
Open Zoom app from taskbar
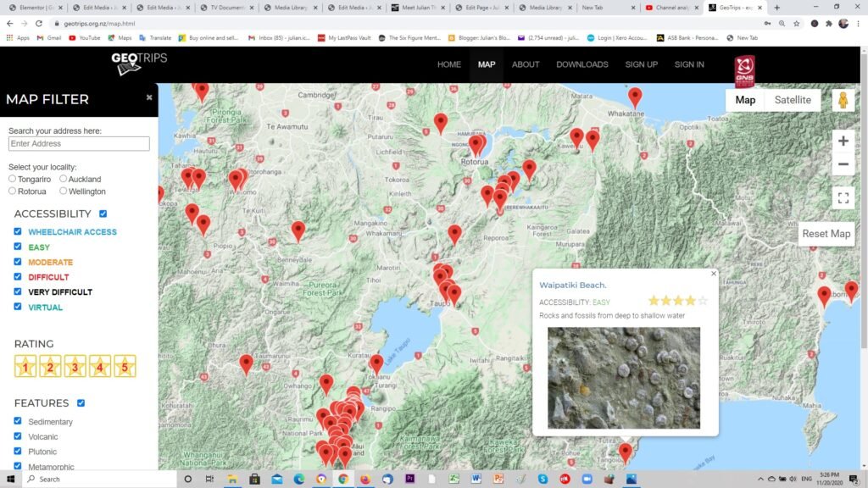(587, 480)
